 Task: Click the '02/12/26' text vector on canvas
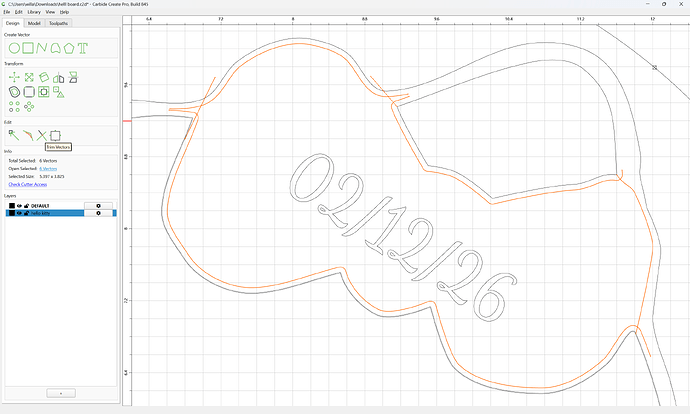[x=402, y=238]
